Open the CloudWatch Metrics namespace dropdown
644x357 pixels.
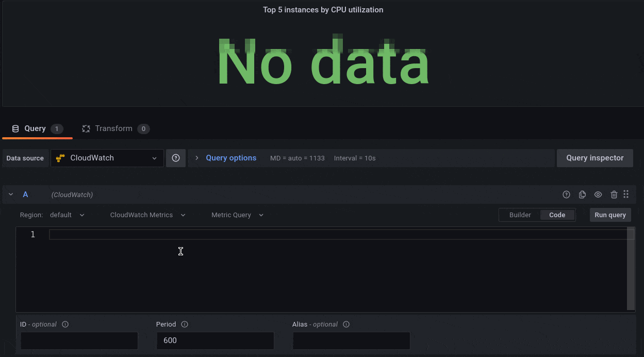coord(147,215)
